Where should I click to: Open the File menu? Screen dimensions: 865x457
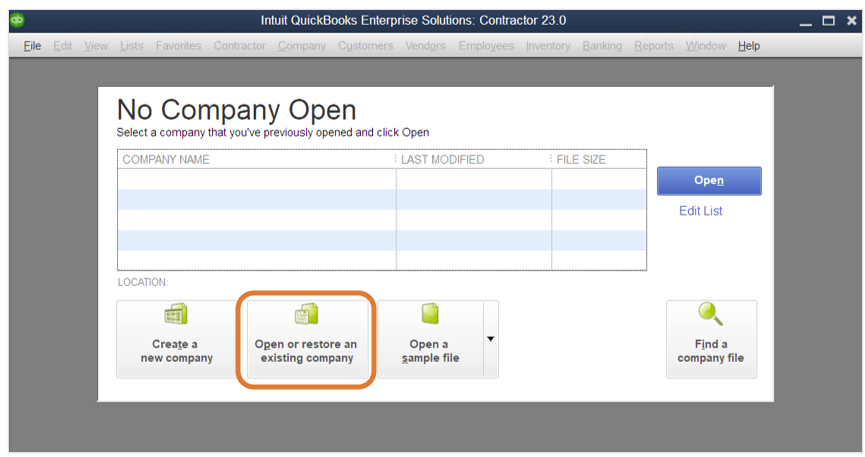coord(32,46)
